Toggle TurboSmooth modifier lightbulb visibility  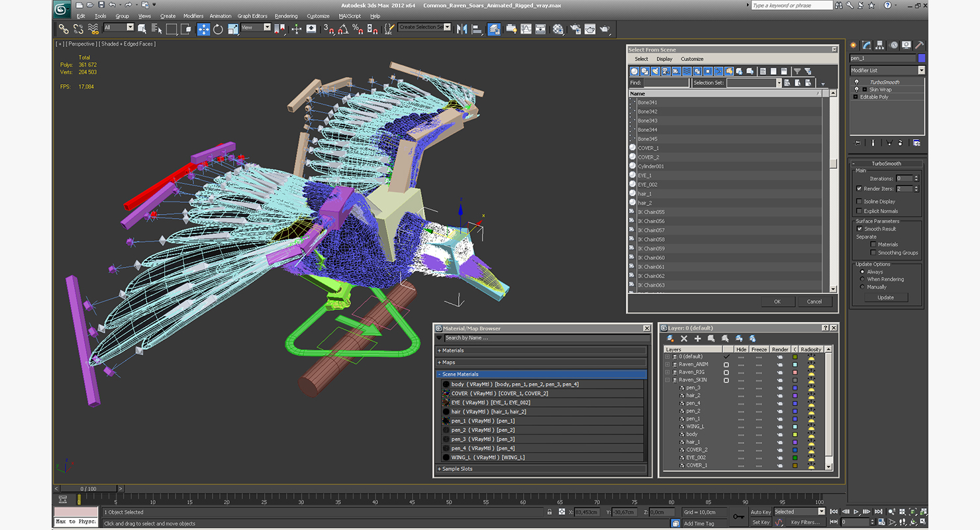pos(856,82)
